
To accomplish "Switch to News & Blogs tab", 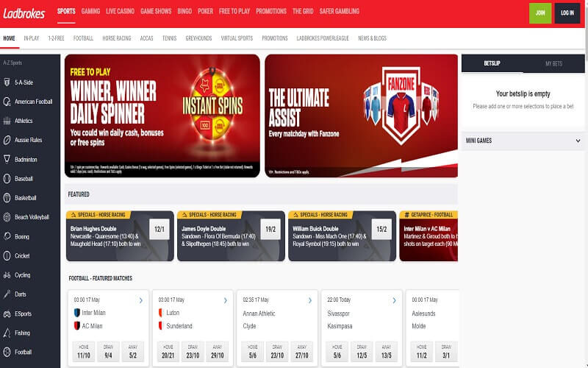I will (x=372, y=38).
